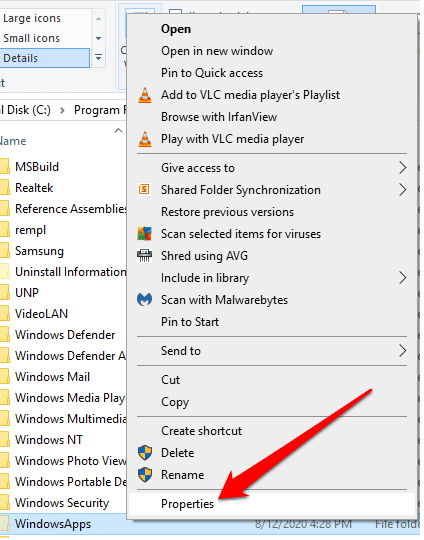Open the layout gallery more dropdown arrow
Screen dimensions: 424x540
[99, 58]
